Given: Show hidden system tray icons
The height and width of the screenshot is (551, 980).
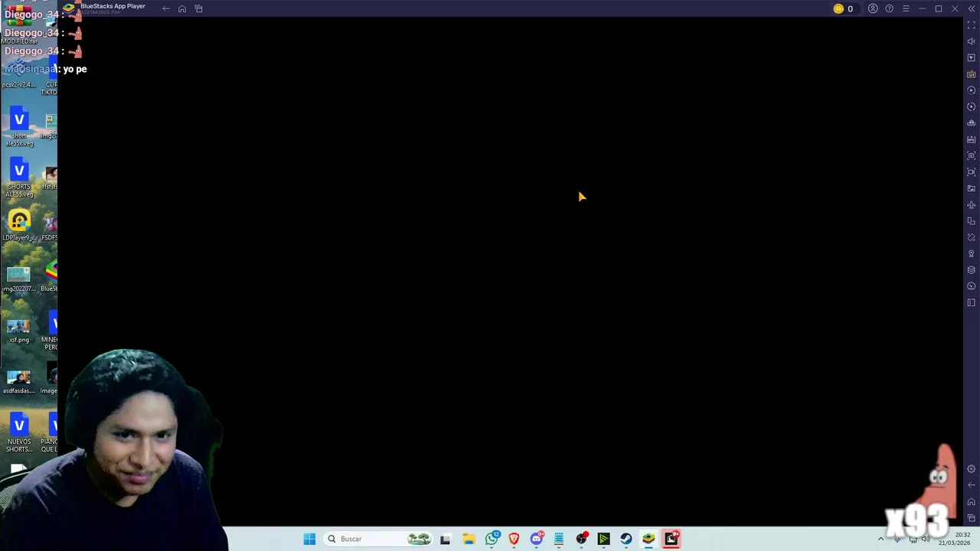Looking at the screenshot, I should coord(880,539).
